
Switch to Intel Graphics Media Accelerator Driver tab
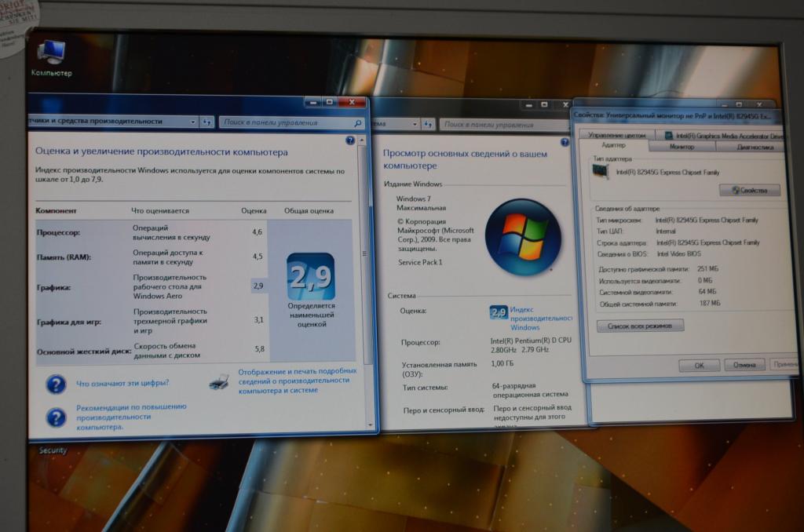723,136
